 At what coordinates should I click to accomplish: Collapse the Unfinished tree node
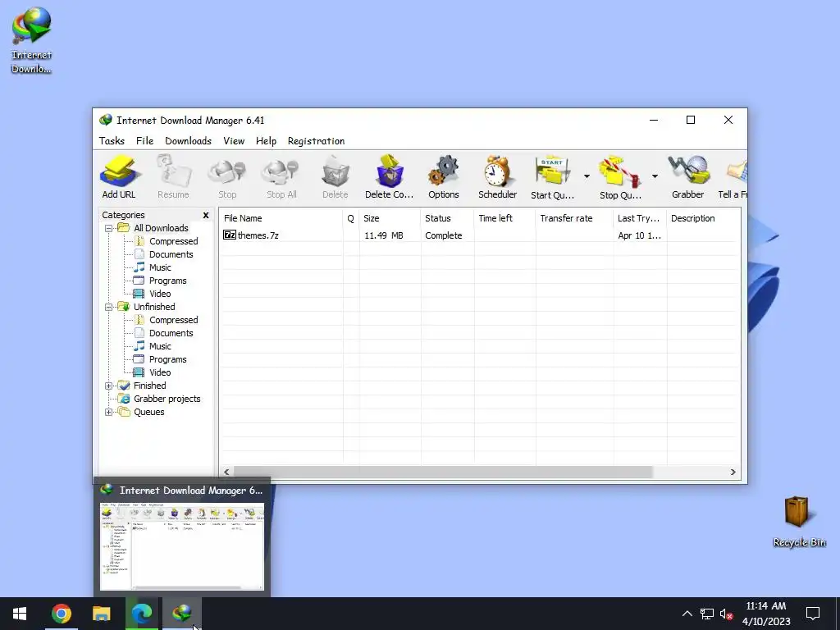pos(109,307)
